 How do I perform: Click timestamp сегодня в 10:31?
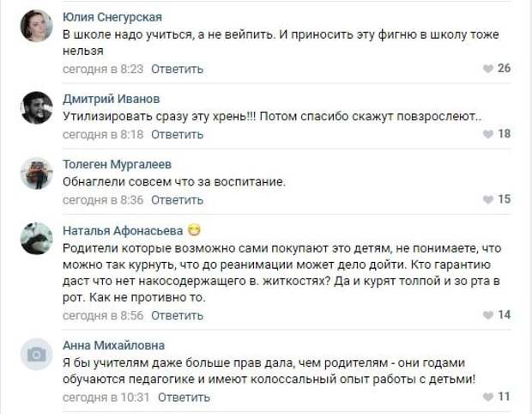tap(106, 397)
